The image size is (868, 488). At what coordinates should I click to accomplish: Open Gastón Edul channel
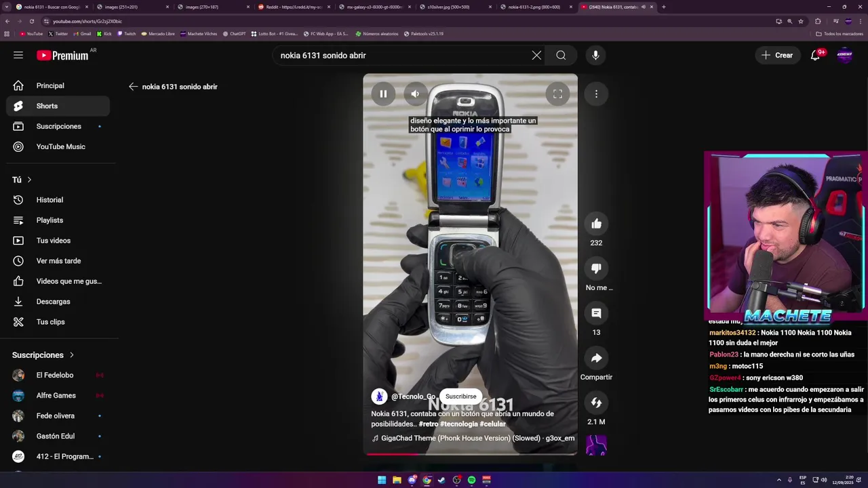58,436
